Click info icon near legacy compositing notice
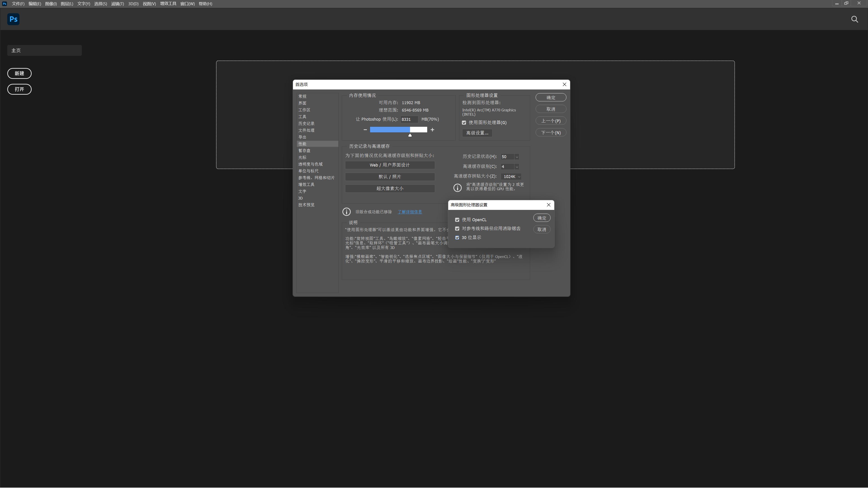 [x=346, y=212]
